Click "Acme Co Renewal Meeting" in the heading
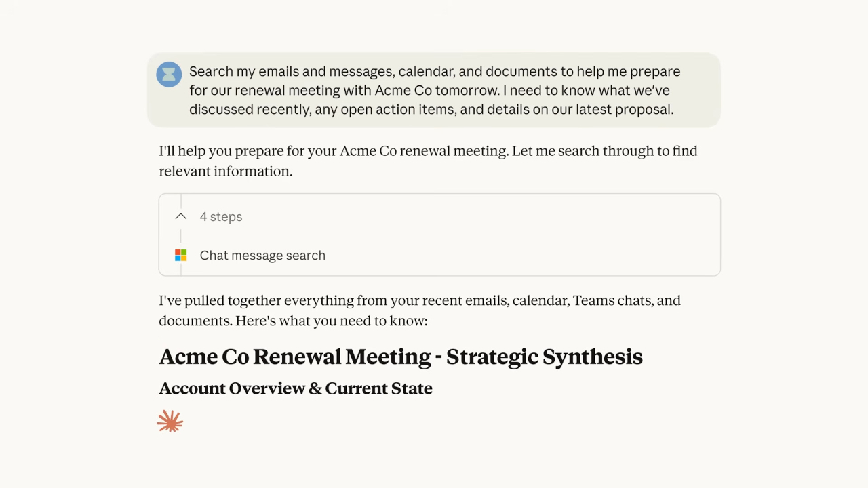This screenshot has width=868, height=488. 295,357
